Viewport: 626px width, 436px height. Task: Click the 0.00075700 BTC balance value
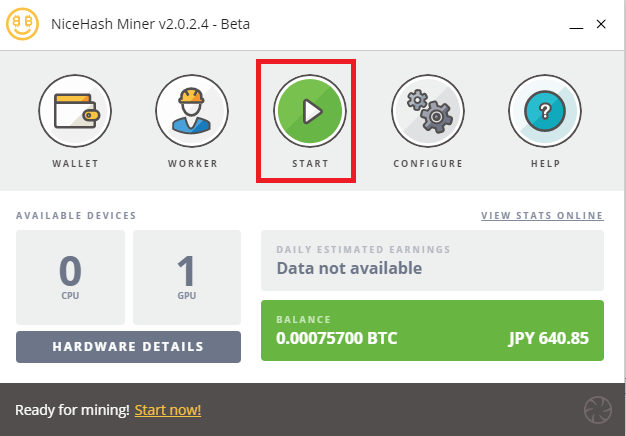[x=337, y=339]
